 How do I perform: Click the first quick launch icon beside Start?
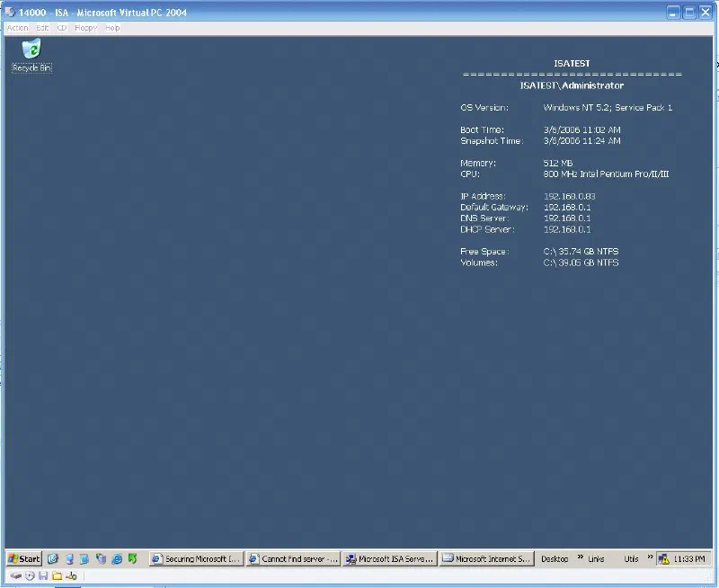(x=53, y=558)
